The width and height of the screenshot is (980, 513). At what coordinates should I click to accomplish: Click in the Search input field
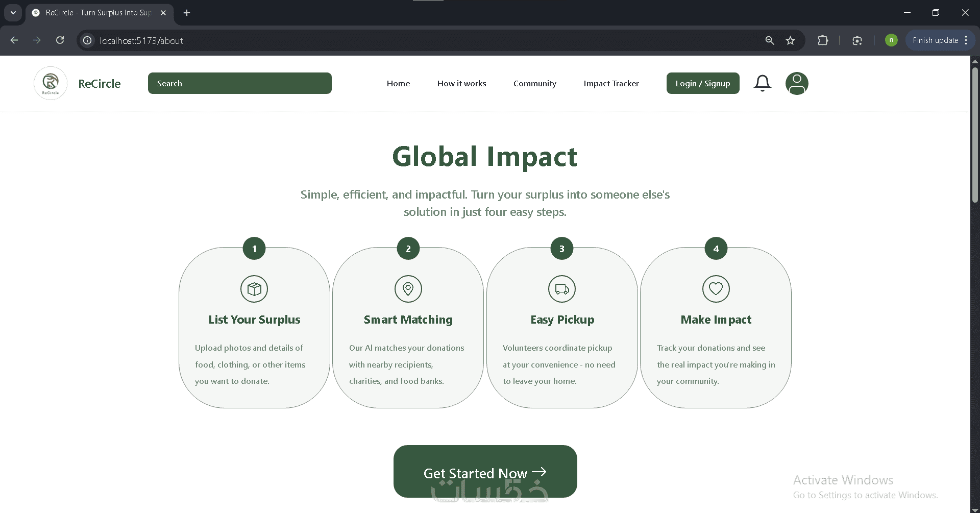tap(240, 83)
